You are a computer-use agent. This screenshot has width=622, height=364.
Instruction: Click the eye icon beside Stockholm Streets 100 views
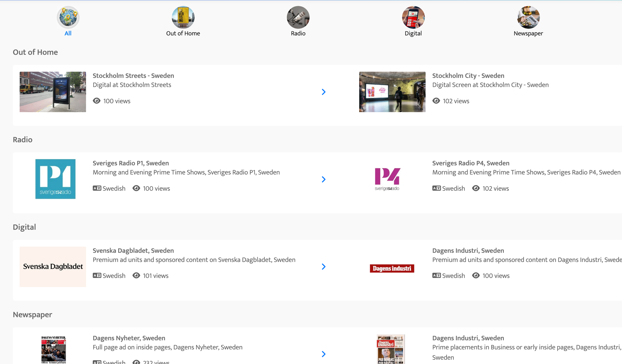pos(97,101)
